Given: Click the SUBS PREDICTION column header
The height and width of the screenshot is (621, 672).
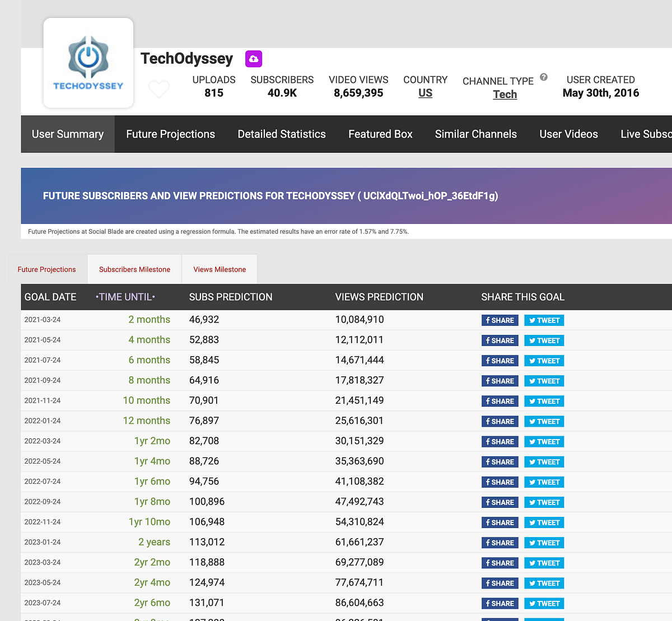Looking at the screenshot, I should tap(231, 297).
